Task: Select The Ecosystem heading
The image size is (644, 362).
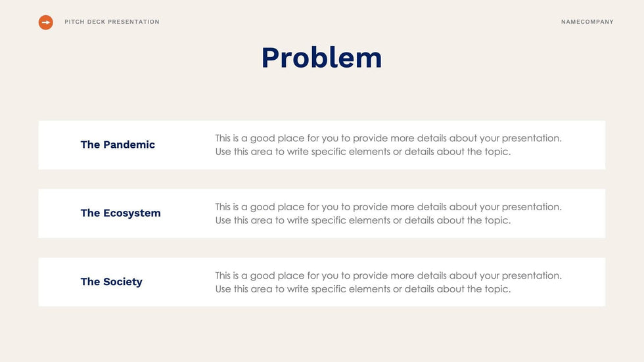Action: tap(120, 213)
